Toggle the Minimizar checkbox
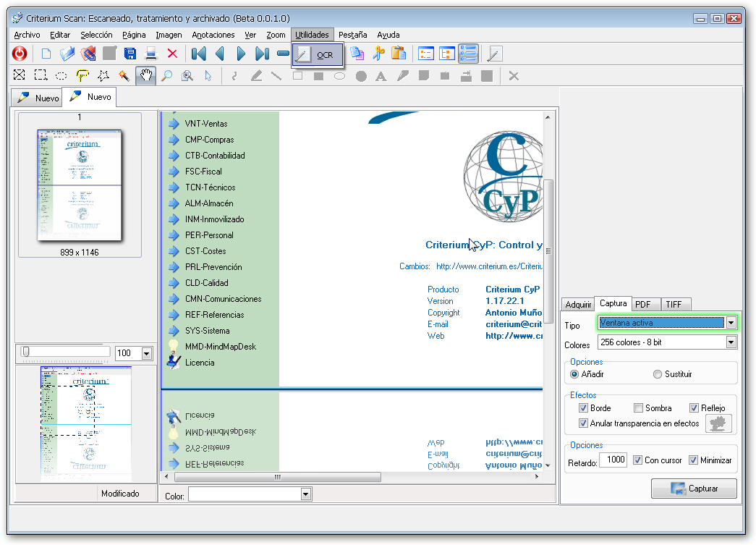Viewport: 756px width, 545px height. (x=693, y=460)
